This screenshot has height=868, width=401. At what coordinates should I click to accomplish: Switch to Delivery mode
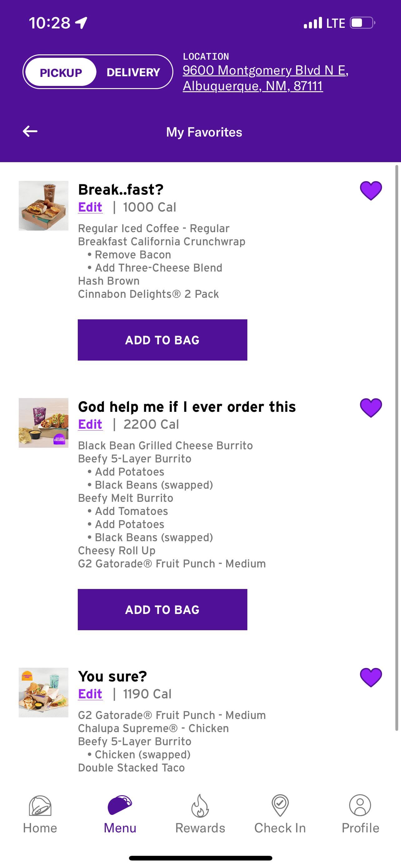tap(133, 72)
